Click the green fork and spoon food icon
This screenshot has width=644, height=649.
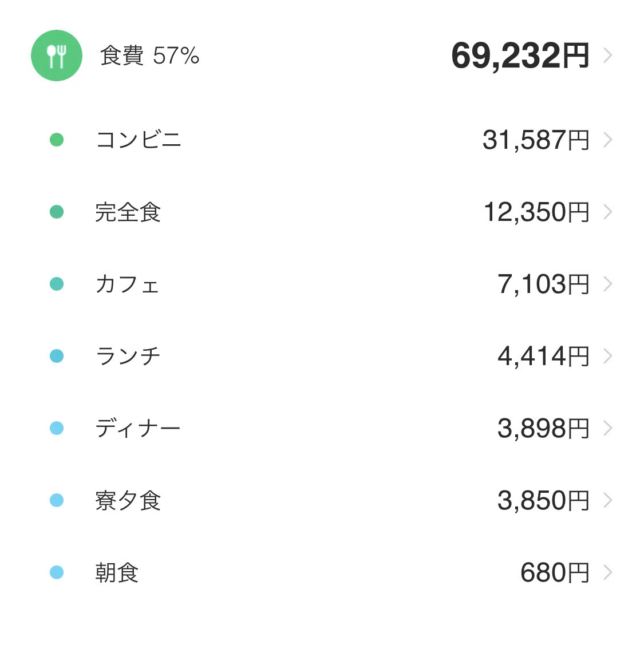57,56
